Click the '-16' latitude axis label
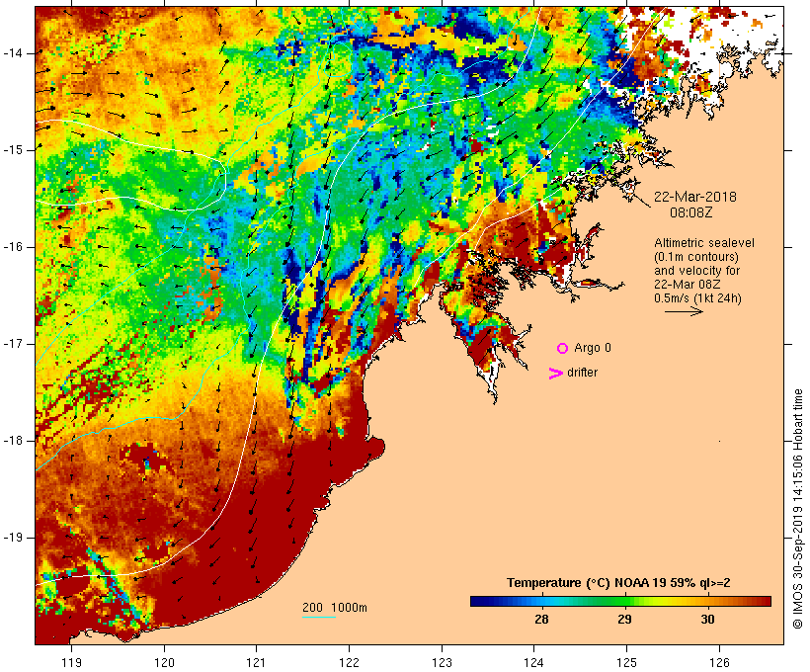Image resolution: width=810 pixels, height=672 pixels. pyautogui.click(x=12, y=247)
